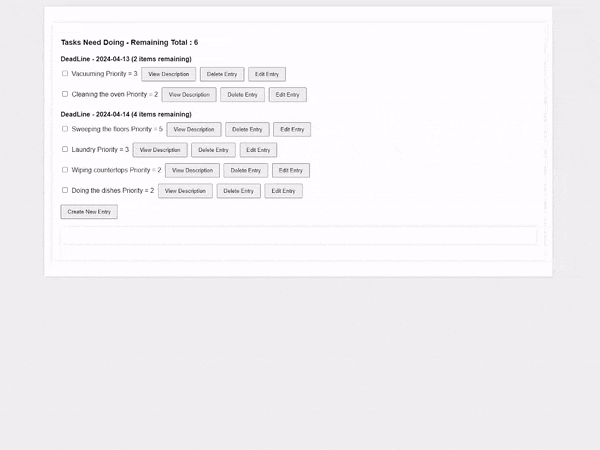Viewport: 600px width, 450px height.
Task: Click the 'Wiping countertops Priority = 2' label
Action: 116,170
